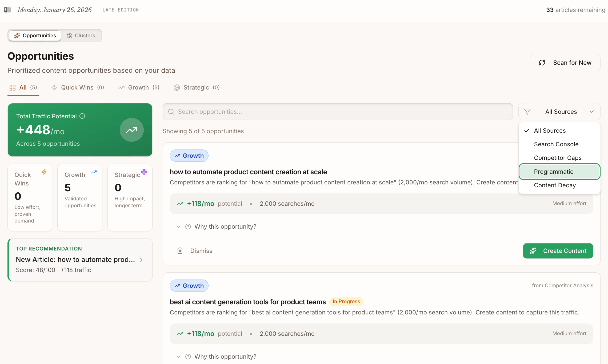Click the target icon on the Strategic card
Image resolution: width=608 pixels, height=364 pixels.
(144, 172)
